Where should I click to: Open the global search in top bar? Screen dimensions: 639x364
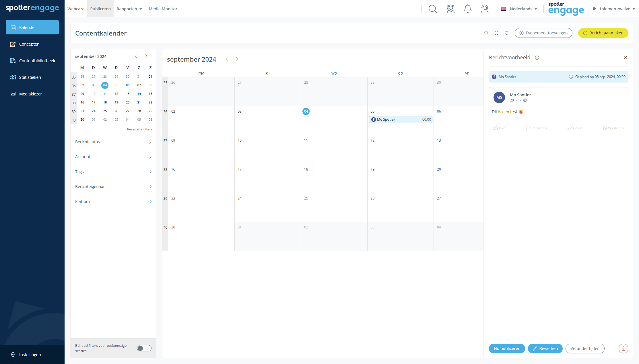point(433,9)
